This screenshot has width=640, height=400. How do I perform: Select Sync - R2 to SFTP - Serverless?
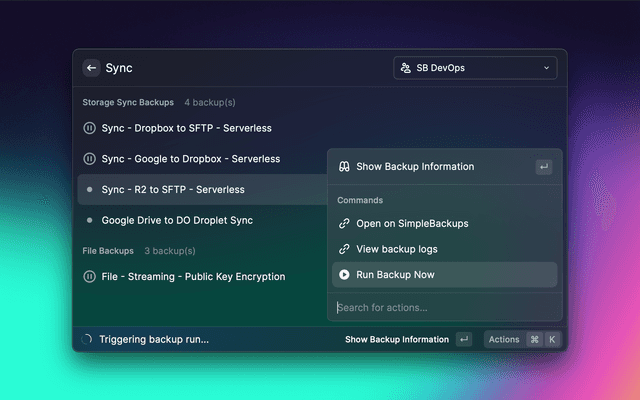coord(172,189)
